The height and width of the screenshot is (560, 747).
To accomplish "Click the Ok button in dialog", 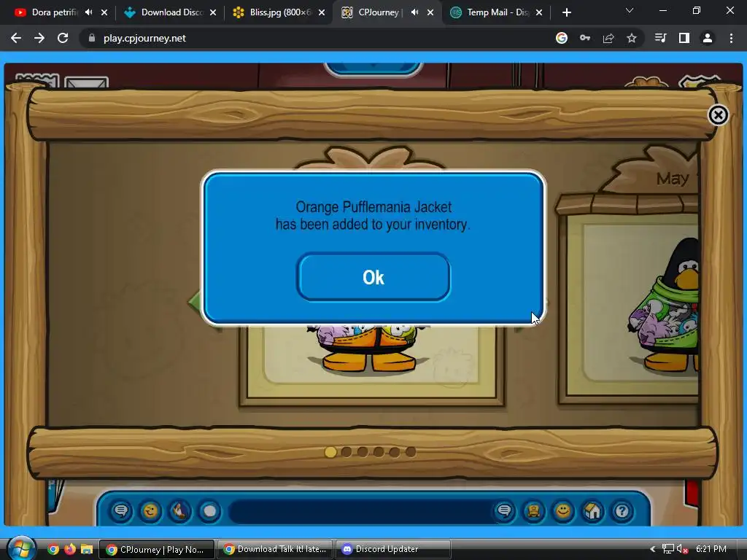I will [373, 277].
